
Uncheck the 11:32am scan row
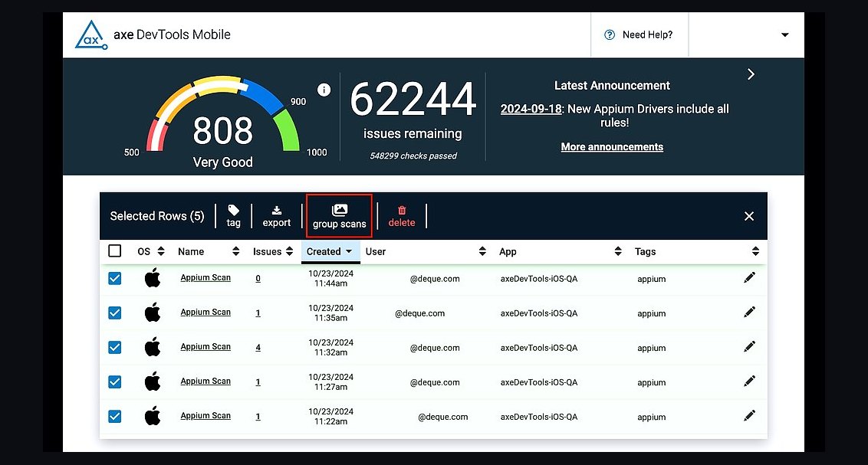click(114, 347)
